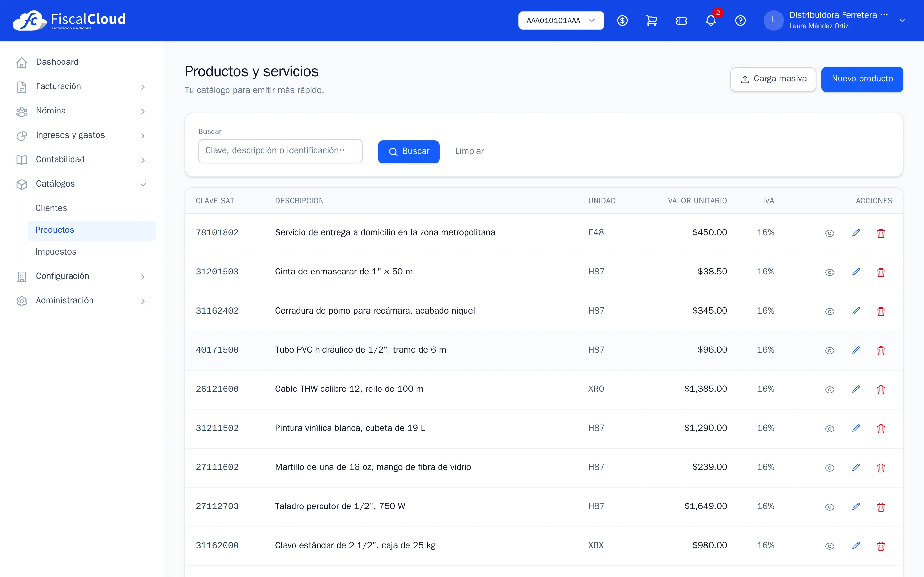This screenshot has width=924, height=577.
Task: Open the help question mark icon
Action: point(740,21)
